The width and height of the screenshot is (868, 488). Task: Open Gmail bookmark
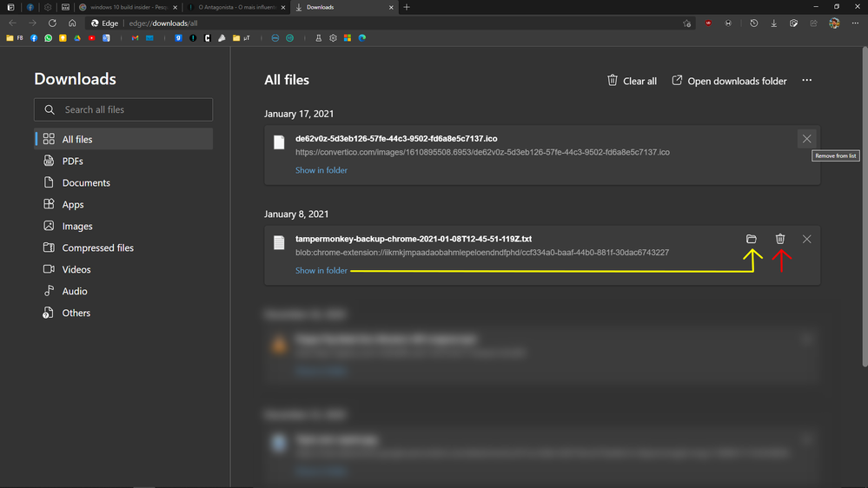[x=135, y=38]
